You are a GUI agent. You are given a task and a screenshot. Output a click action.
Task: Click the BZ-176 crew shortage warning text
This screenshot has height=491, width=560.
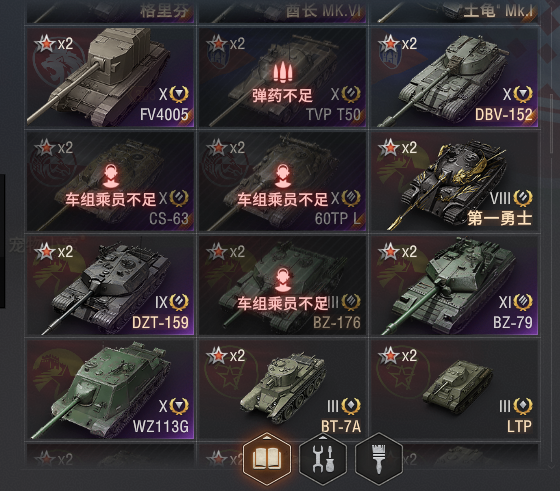coord(282,304)
